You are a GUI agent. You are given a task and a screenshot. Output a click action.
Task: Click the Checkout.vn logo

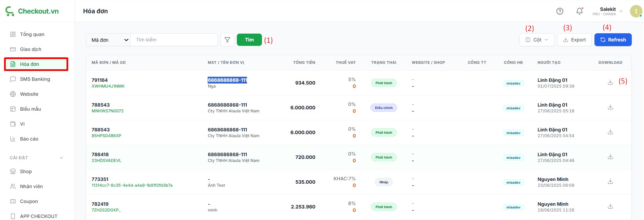32,11
